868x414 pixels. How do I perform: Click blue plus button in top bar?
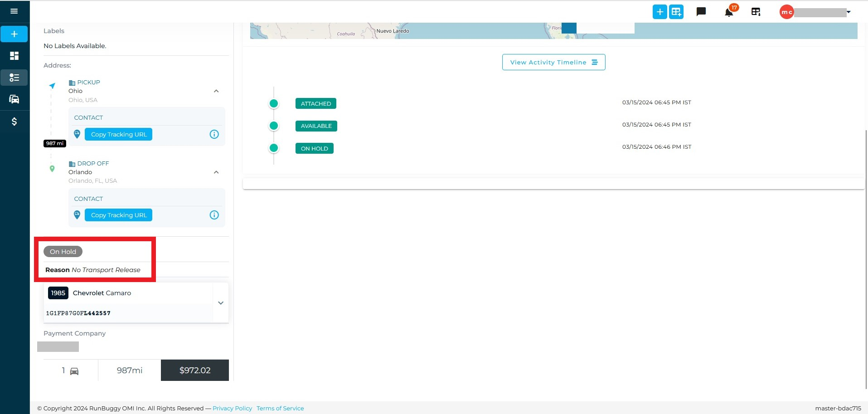(660, 12)
